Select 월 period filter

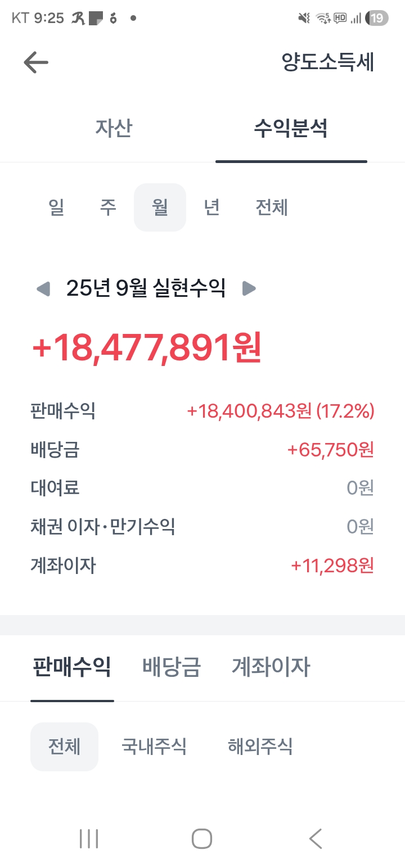pos(160,207)
